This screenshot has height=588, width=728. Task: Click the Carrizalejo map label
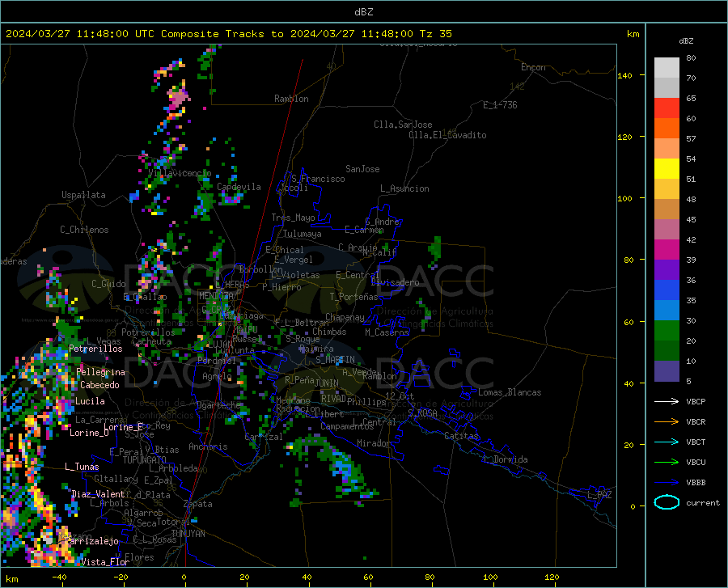tap(93, 541)
